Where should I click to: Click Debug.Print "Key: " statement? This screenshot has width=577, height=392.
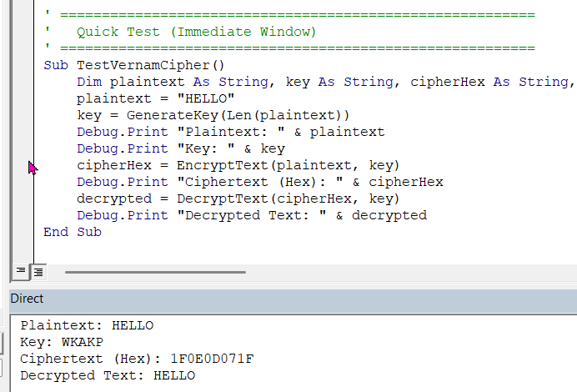point(181,148)
